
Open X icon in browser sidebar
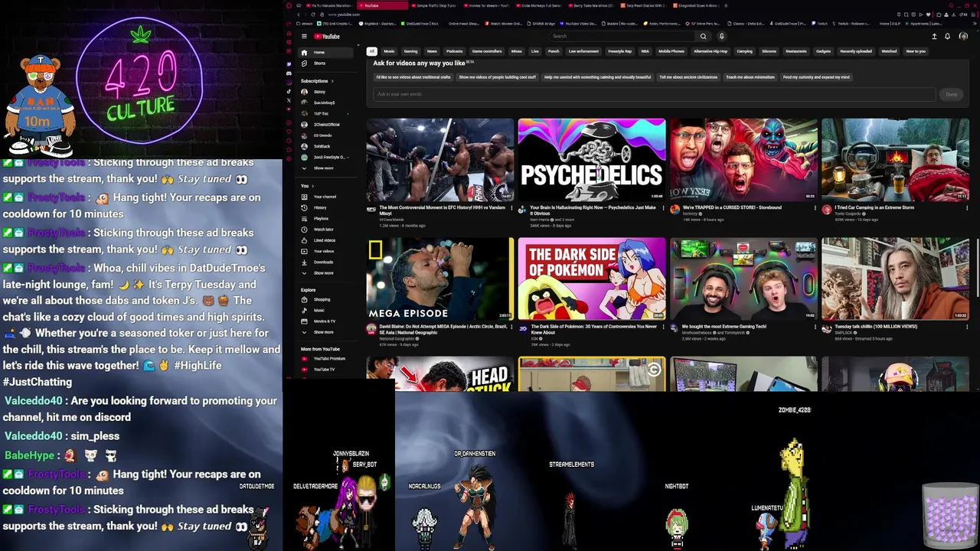tap(289, 100)
